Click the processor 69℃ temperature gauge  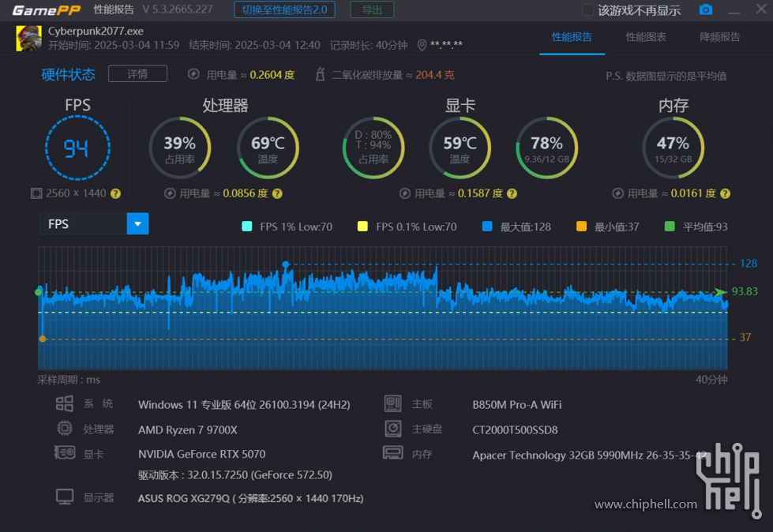(x=268, y=148)
